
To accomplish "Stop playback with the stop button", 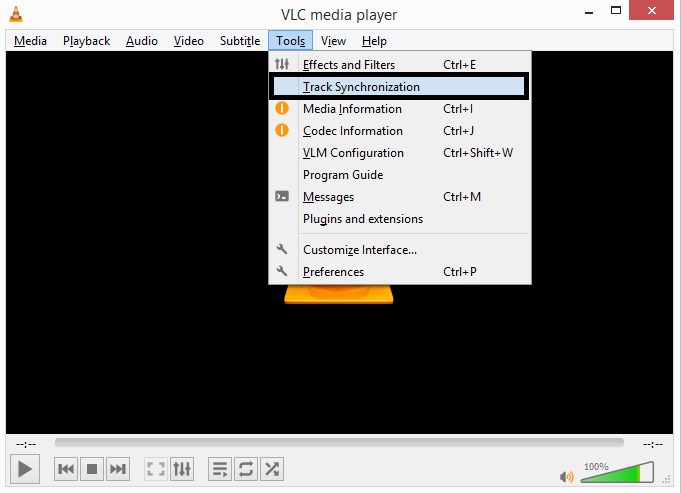I will coord(92,469).
